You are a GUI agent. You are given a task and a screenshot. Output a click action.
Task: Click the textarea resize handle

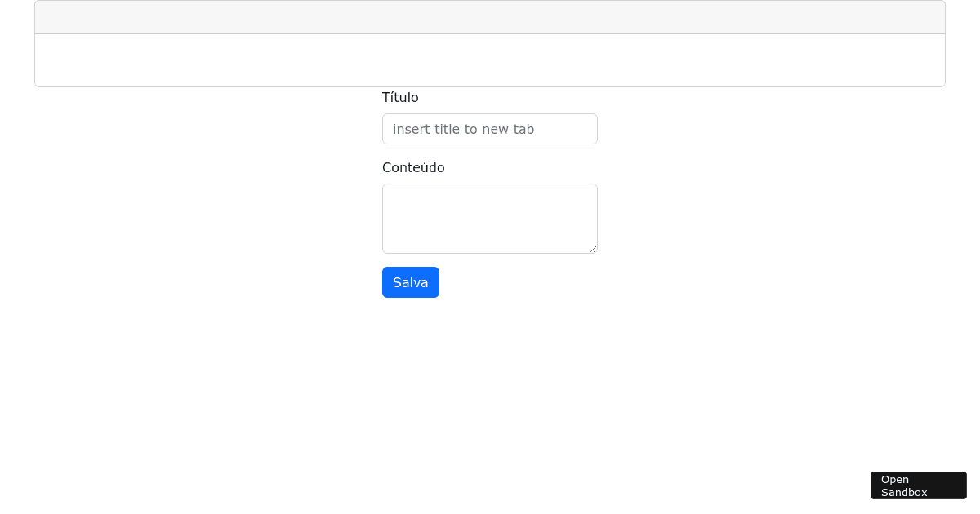pyautogui.click(x=595, y=250)
